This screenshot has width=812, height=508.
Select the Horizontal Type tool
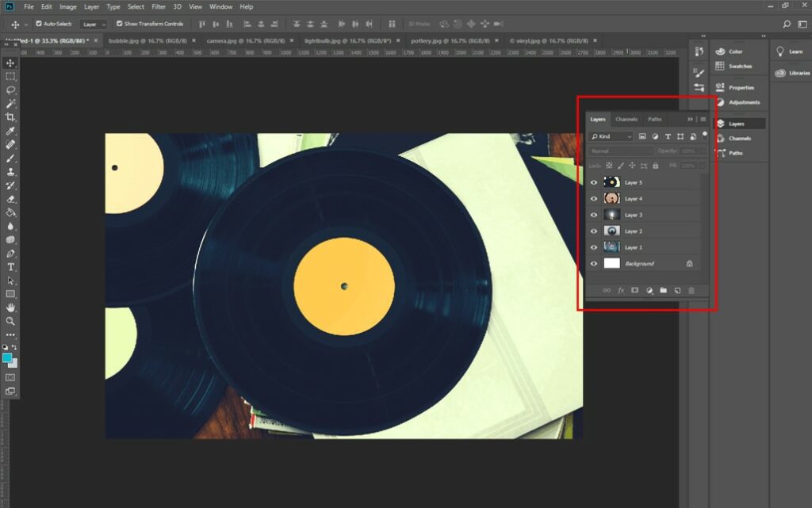pyautogui.click(x=10, y=267)
